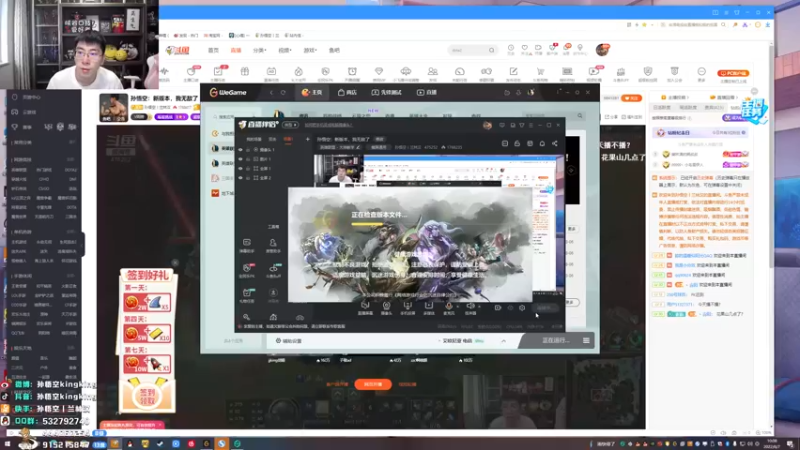The image size is (800, 450).
Task: Close the sign-in gift popup
Action: point(175,263)
